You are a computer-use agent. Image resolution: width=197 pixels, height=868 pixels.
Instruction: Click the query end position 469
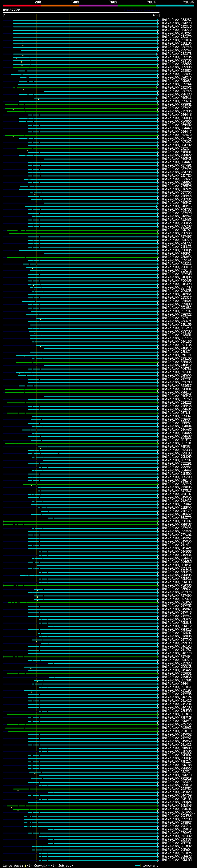tap(155, 15)
